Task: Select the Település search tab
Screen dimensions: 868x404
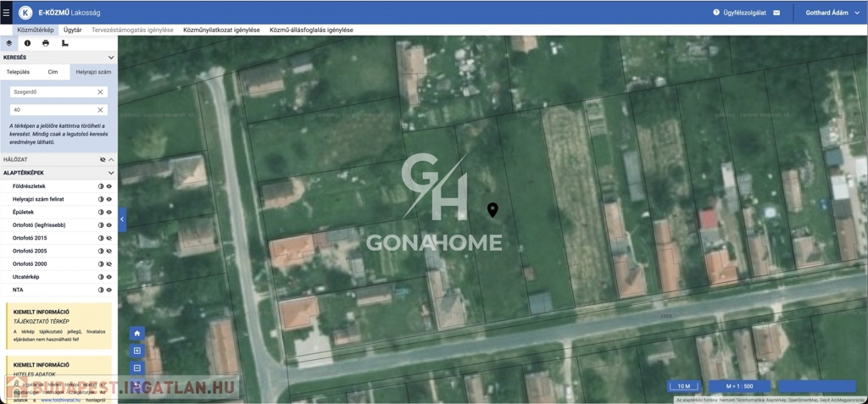Action: (x=18, y=72)
